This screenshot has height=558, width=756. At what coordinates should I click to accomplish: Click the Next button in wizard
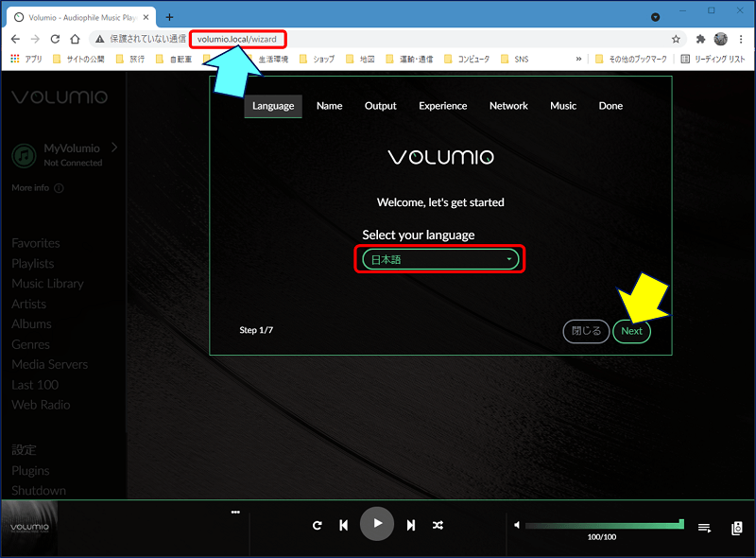631,331
